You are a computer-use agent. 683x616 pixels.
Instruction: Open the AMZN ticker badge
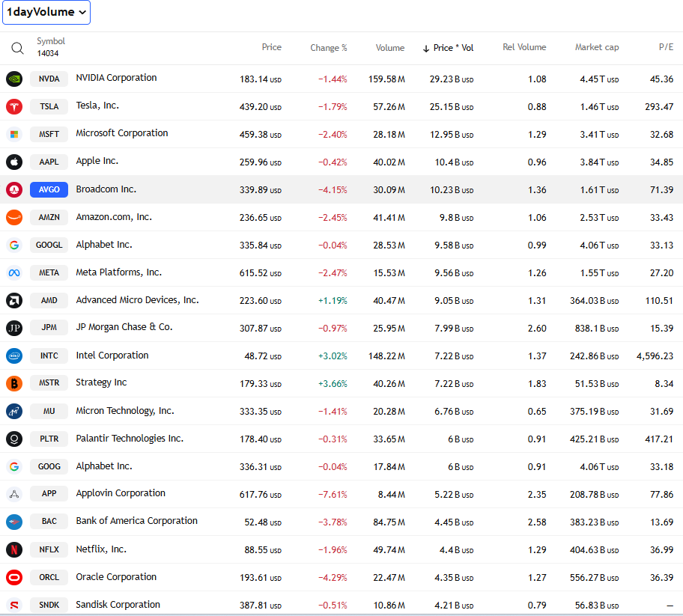click(49, 217)
